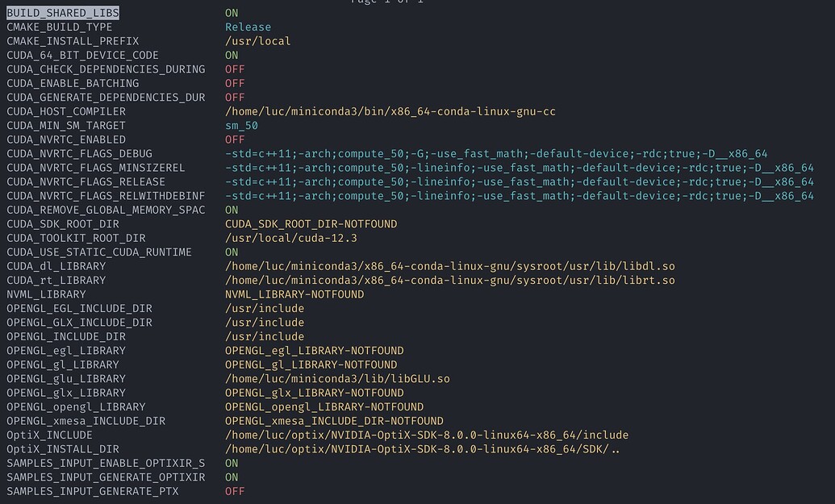The height and width of the screenshot is (504, 835).
Task: Toggle SAMPLES_INPUT_GENERATE_OPTIXIR ON value
Action: pyautogui.click(x=232, y=477)
